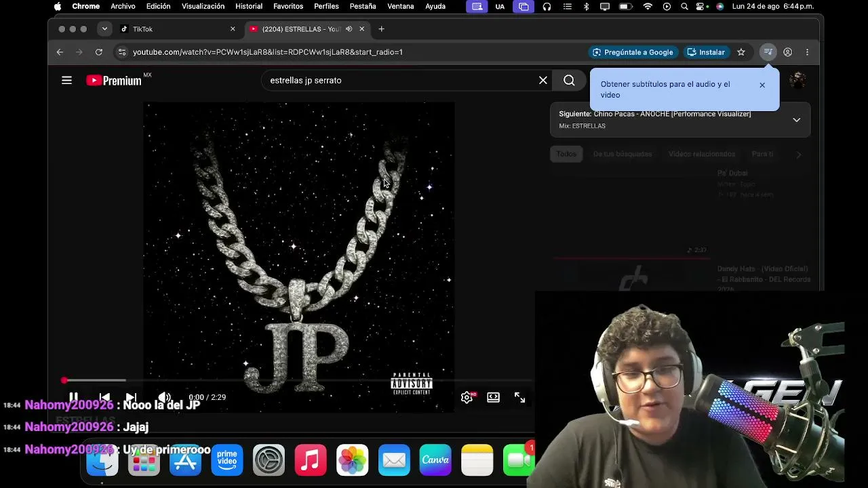Open the Archivo menu
This screenshot has height=488, width=868.
(x=123, y=7)
